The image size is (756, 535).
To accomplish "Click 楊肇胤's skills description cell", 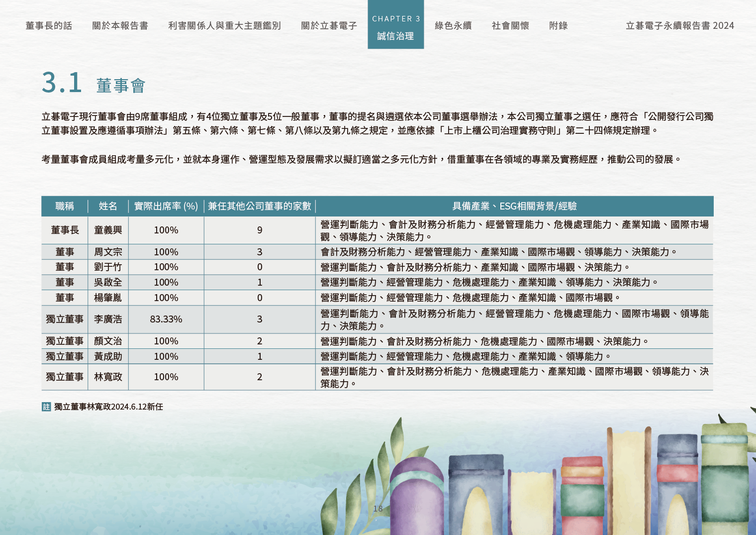I will coord(514,298).
